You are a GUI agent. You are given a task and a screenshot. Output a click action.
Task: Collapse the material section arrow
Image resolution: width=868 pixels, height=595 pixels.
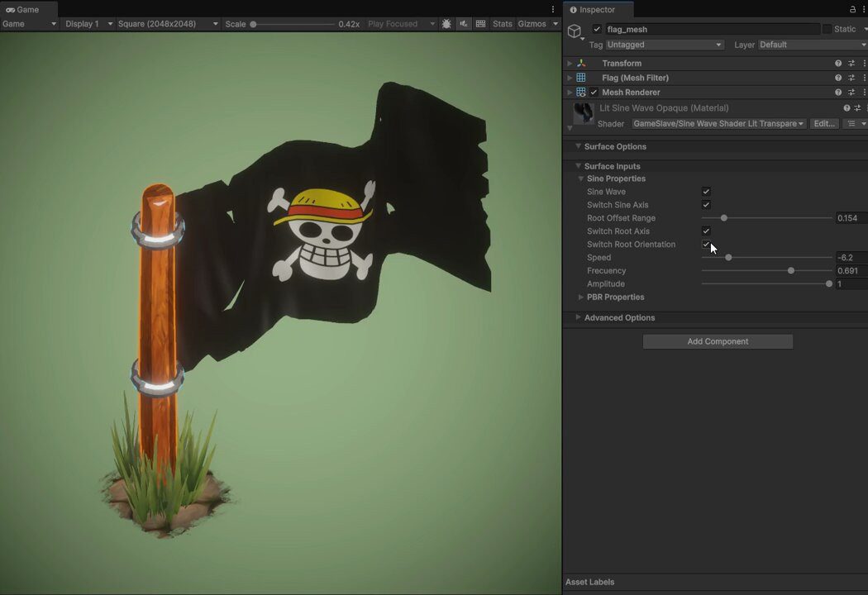tap(570, 128)
